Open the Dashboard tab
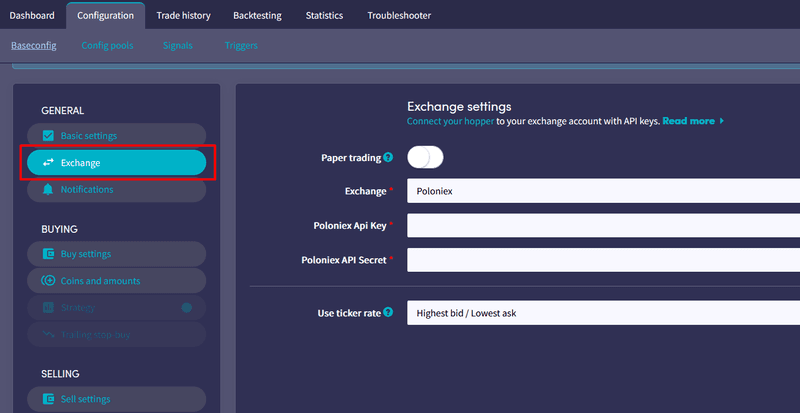Screen dimensions: 800x413 pos(32,15)
